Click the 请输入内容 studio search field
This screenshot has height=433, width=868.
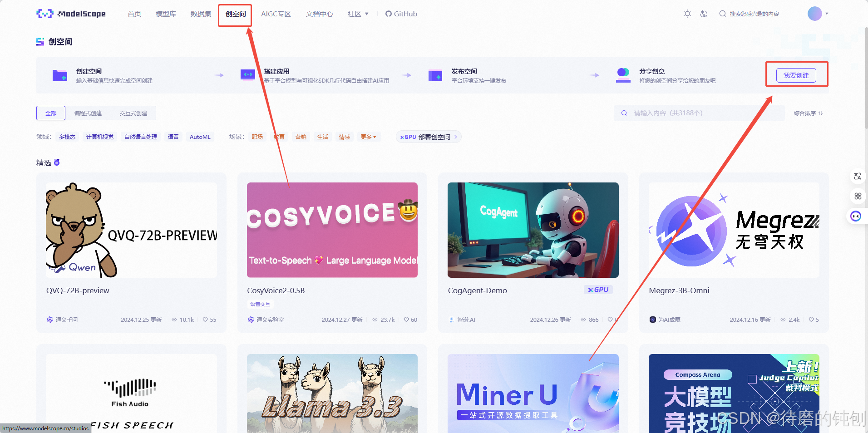coord(699,113)
